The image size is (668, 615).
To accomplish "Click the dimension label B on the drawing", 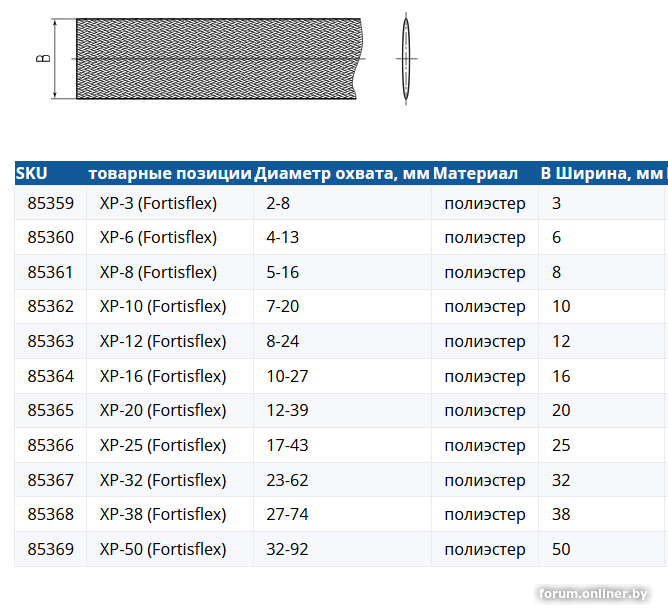I will pyautogui.click(x=43, y=58).
